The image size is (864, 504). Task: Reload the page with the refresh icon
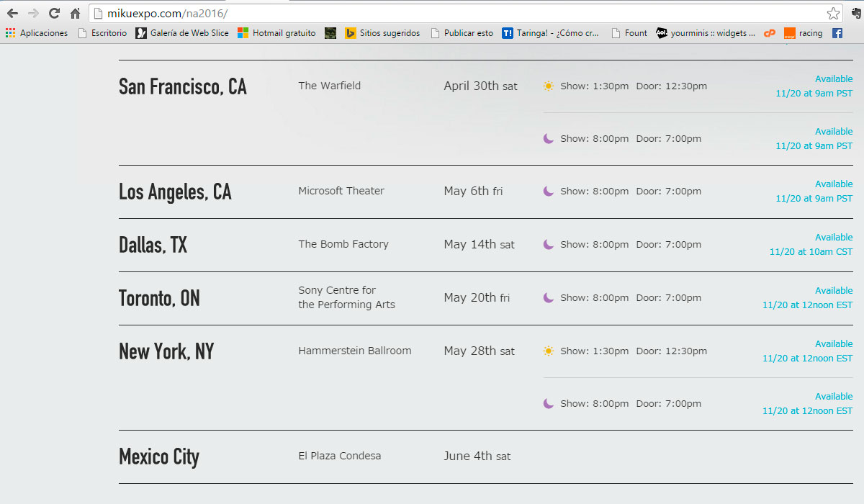click(x=54, y=13)
